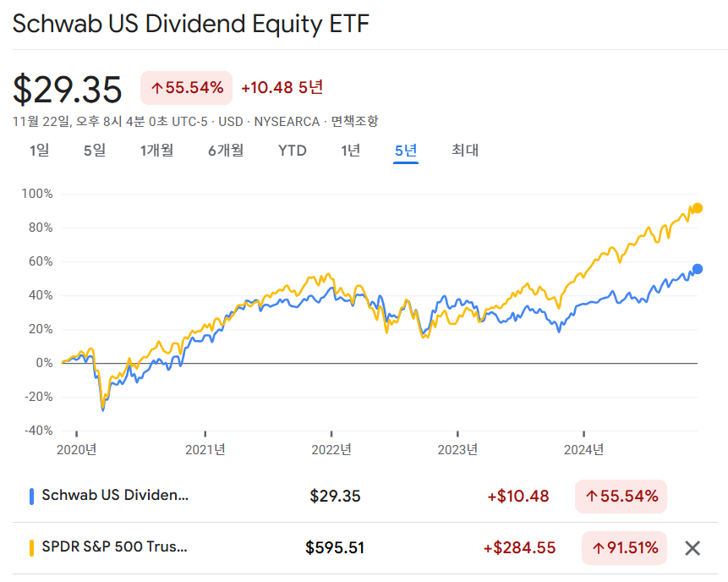Click the 55.54% badge in Schwab legend row

(x=621, y=497)
